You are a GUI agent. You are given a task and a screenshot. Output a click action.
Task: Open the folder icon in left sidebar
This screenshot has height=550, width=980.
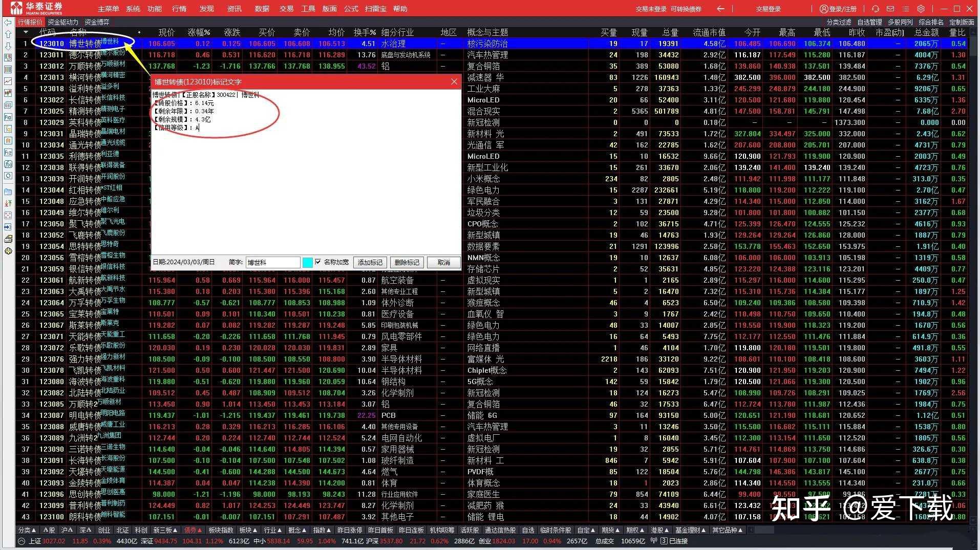pos(8,192)
